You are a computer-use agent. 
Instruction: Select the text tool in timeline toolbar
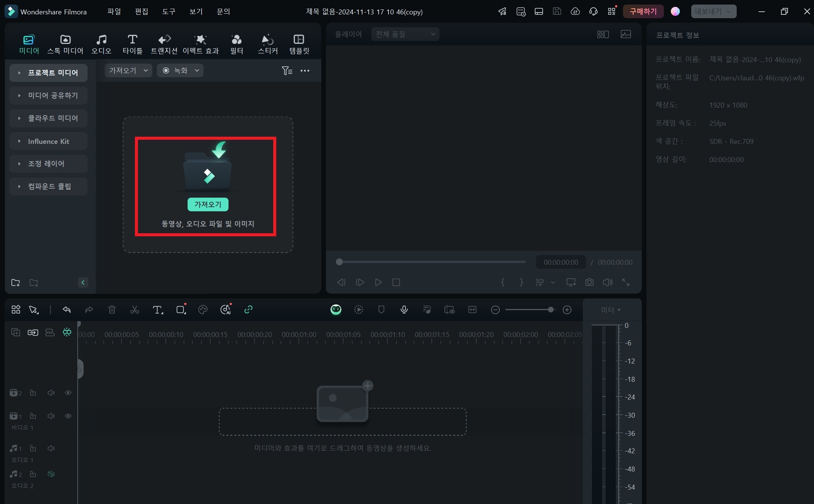point(158,310)
